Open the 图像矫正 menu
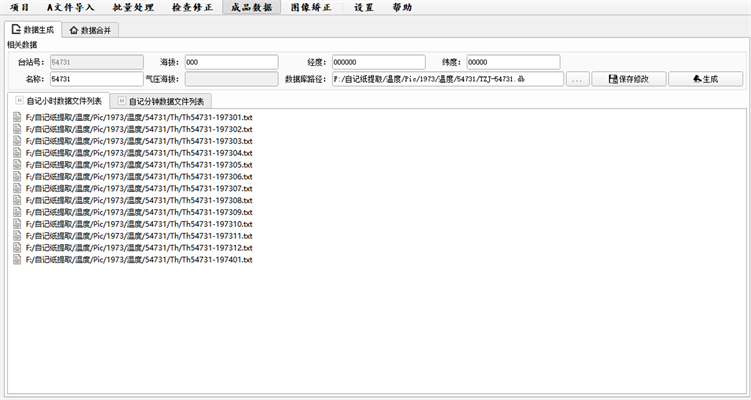This screenshot has width=751, height=400. pyautogui.click(x=311, y=7)
